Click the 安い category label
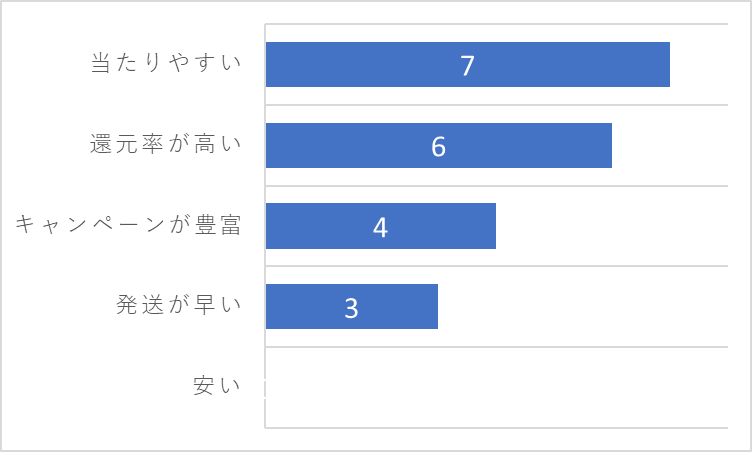 pos(217,386)
